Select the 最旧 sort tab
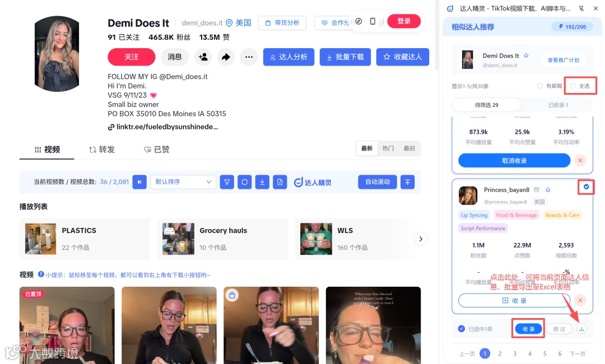 (x=409, y=148)
